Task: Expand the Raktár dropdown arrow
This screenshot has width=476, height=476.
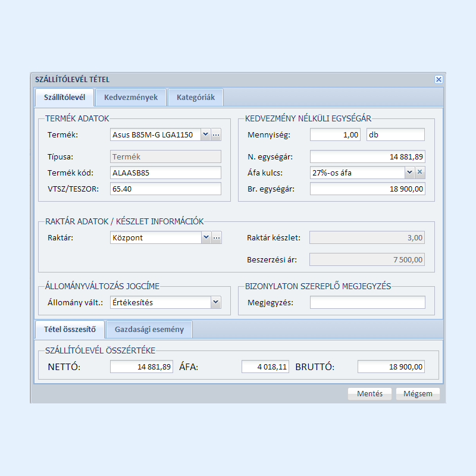Action: pos(205,237)
